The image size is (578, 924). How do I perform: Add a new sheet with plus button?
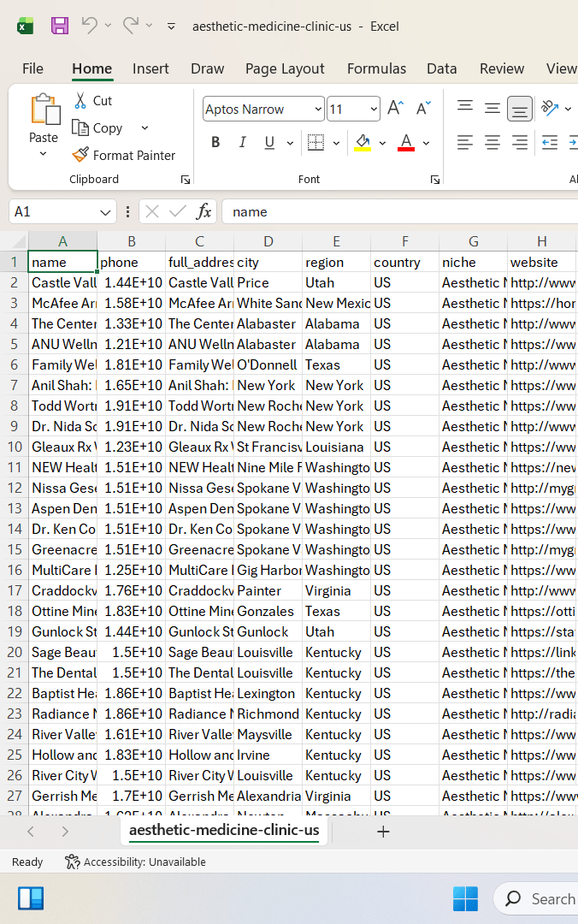coord(383,832)
